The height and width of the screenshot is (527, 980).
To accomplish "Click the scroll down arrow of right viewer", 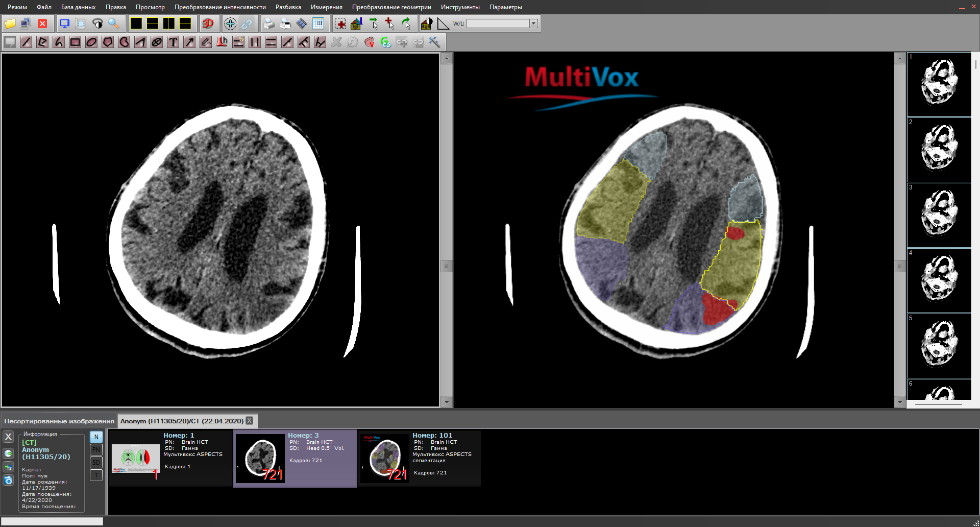I will (900, 402).
